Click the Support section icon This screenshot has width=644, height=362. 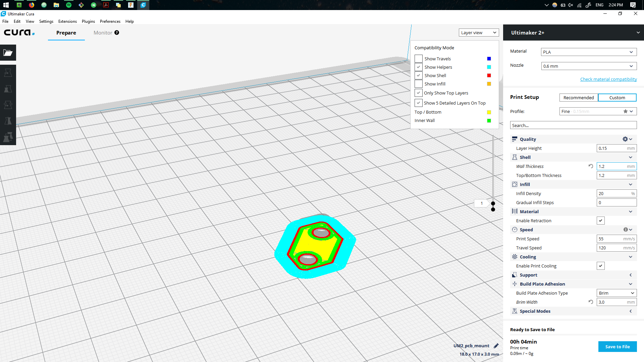[x=515, y=275]
